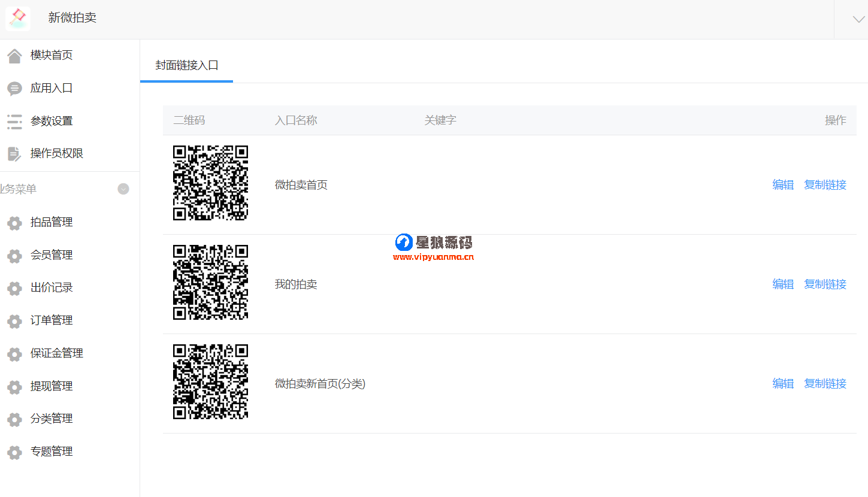Click the 微拍卖首页 entry name
The width and height of the screenshot is (868, 497).
[301, 185]
